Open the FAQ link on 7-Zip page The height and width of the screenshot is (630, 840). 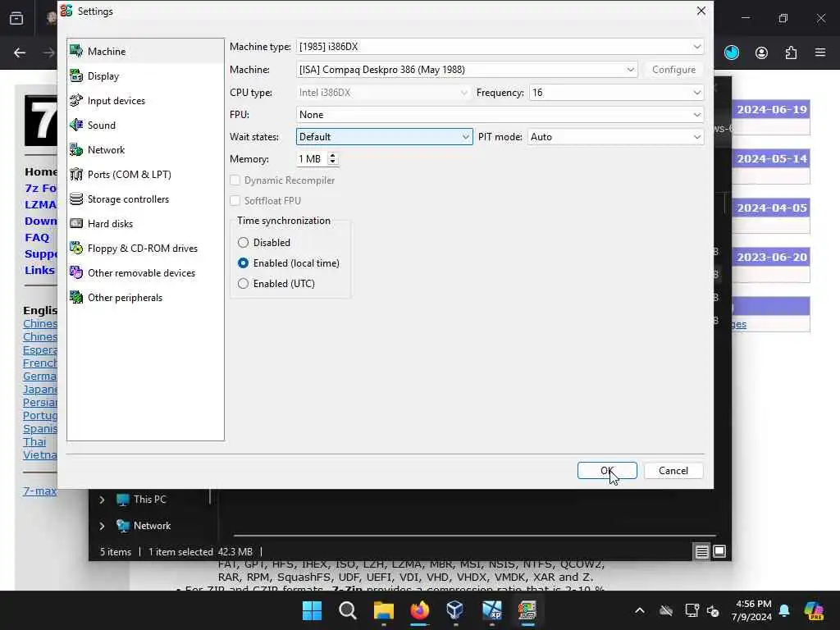[37, 237]
